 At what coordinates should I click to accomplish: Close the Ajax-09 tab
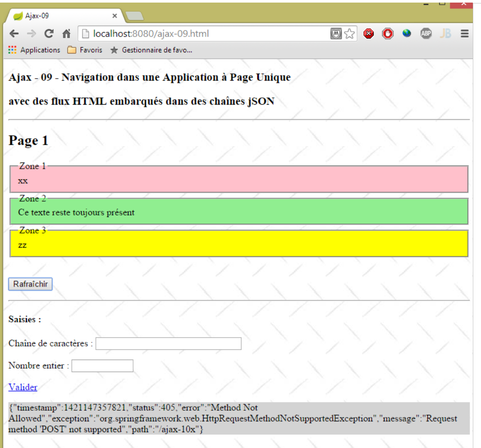tap(115, 16)
